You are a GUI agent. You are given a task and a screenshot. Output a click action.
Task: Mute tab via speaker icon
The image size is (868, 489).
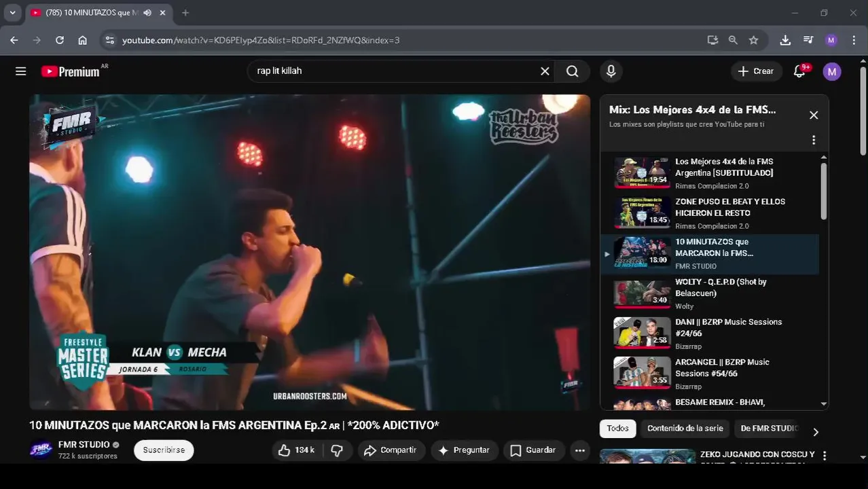pos(147,13)
